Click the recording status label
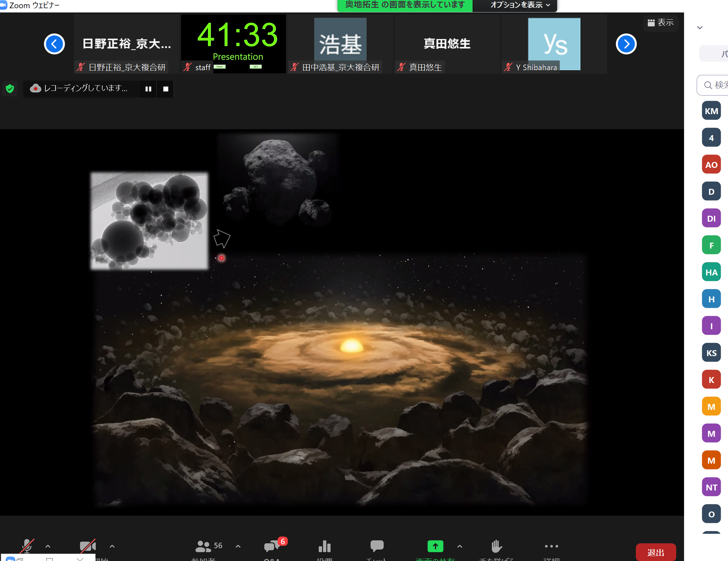The height and width of the screenshot is (561, 728). [86, 88]
